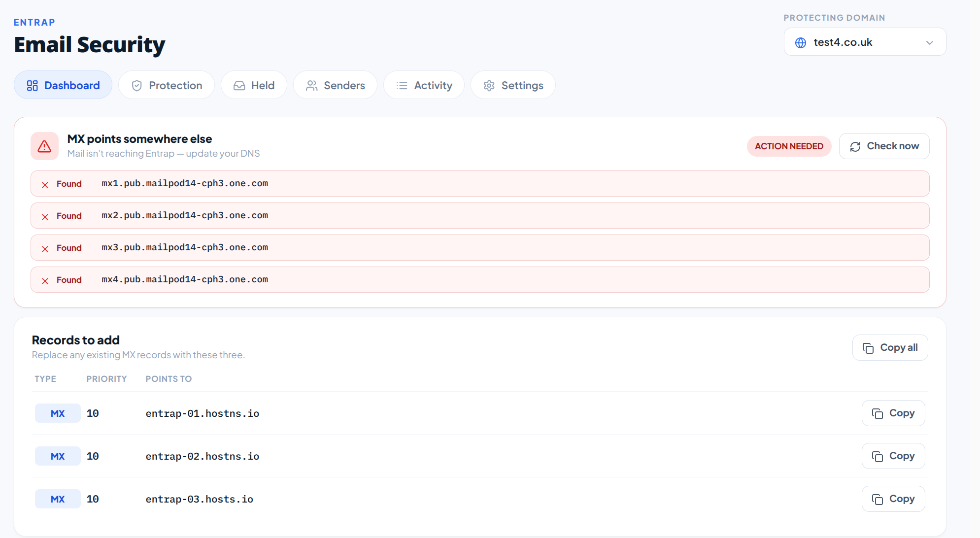Click the Email Security heading

90,45
